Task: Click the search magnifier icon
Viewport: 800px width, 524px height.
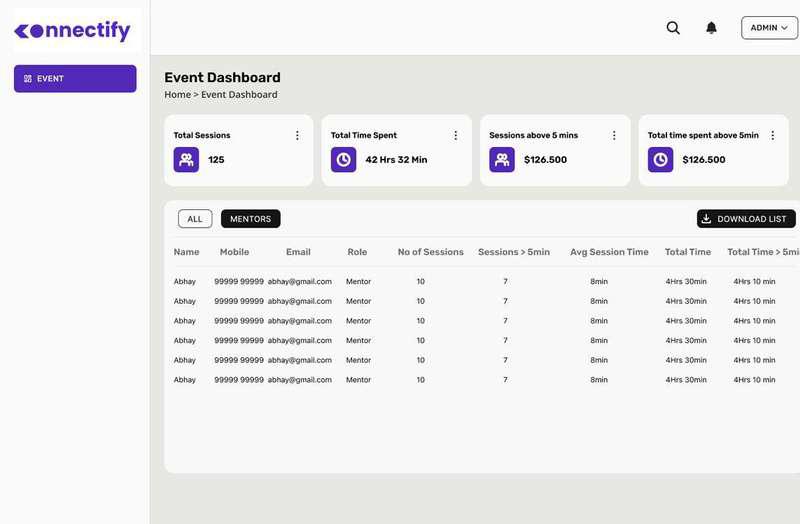Action: 673,28
